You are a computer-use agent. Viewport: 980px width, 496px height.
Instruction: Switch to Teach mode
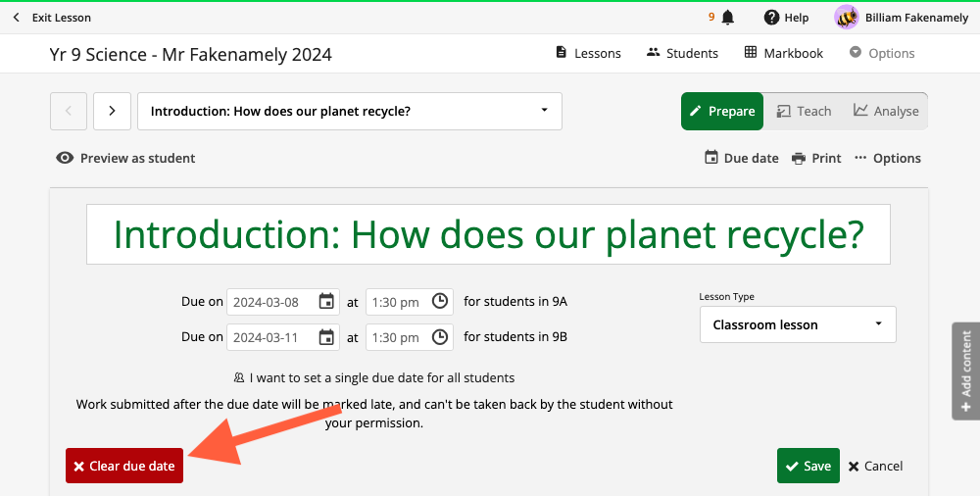804,112
